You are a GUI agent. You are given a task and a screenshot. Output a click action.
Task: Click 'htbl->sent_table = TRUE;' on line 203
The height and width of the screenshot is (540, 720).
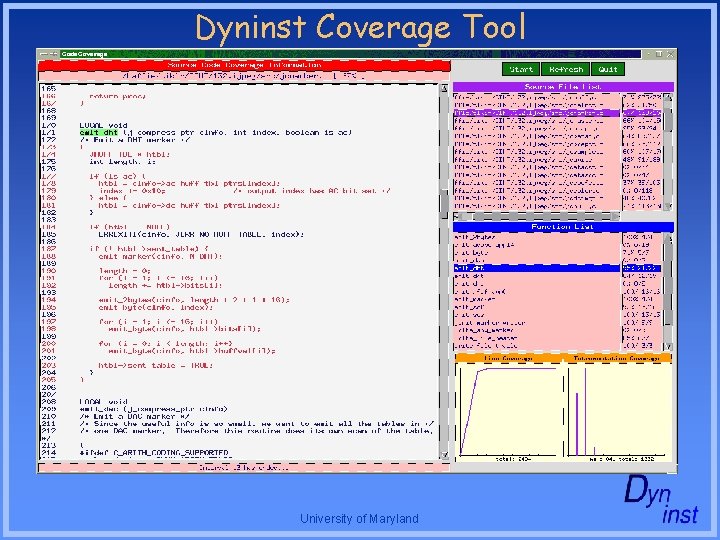156,366
